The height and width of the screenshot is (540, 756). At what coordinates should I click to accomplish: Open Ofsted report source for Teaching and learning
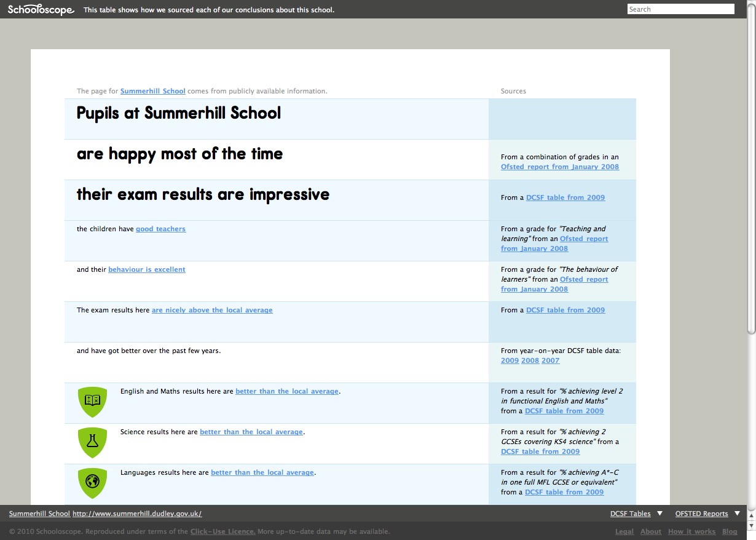click(x=554, y=244)
